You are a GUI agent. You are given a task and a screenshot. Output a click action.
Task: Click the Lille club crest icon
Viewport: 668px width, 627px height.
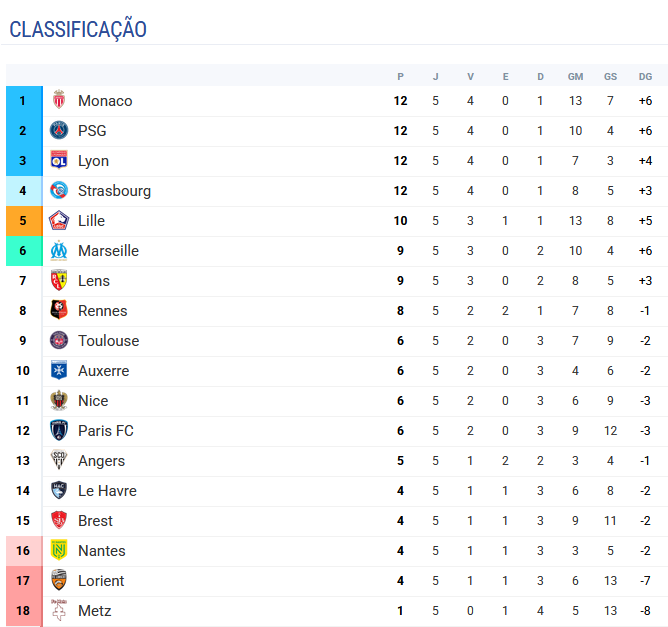(x=59, y=221)
